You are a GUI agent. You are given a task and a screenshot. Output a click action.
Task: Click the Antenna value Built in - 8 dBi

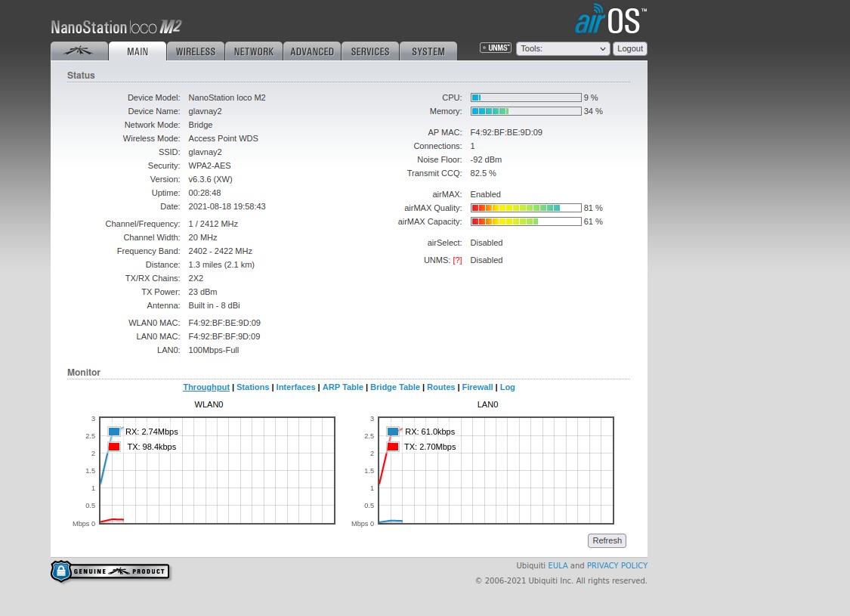[214, 305]
